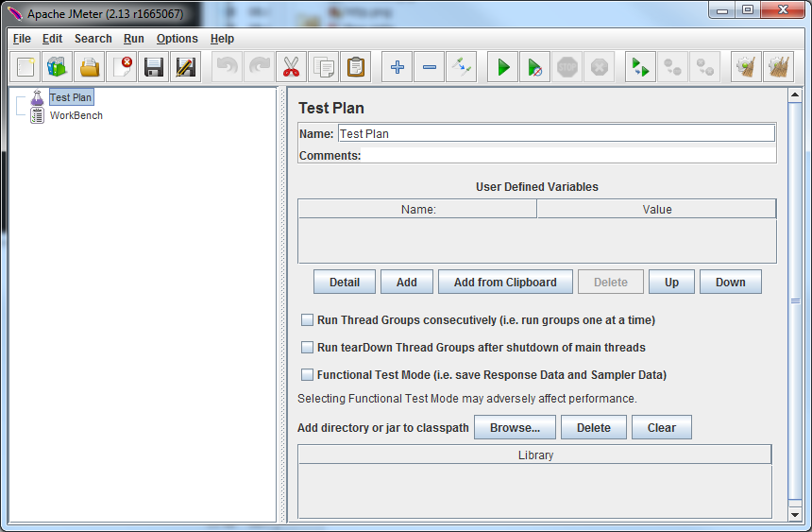Click Browse... for classpath
This screenshot has width=812, height=532.
pyautogui.click(x=515, y=428)
